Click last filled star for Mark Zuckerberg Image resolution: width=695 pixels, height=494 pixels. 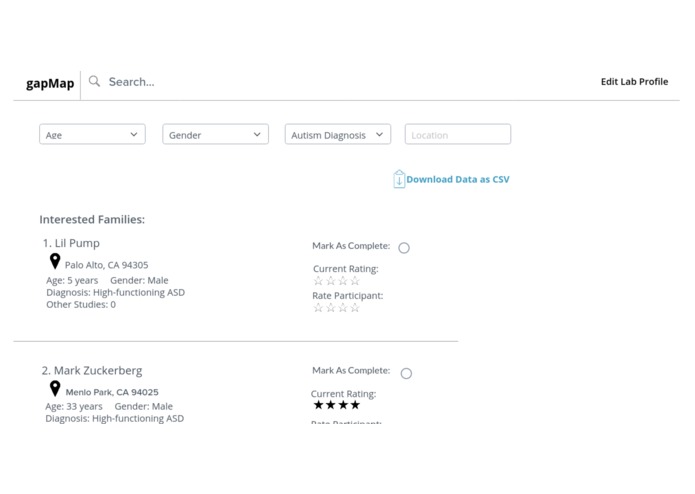coord(355,405)
